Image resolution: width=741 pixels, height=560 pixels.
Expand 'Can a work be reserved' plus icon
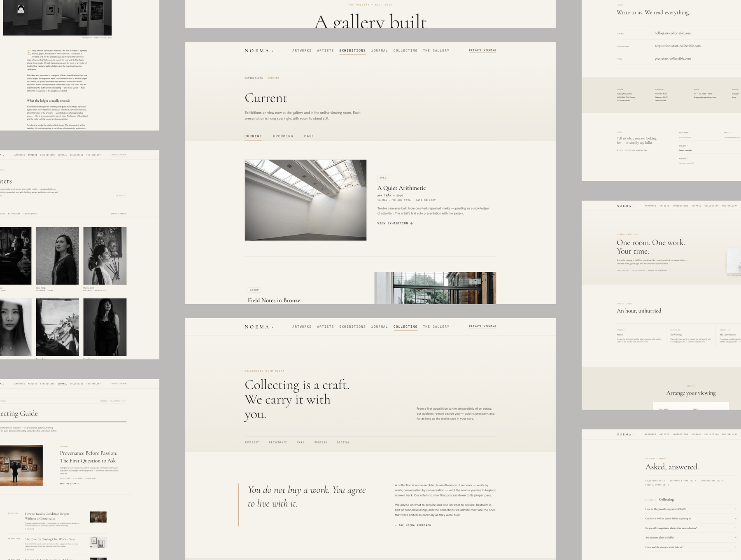pyautogui.click(x=736, y=547)
